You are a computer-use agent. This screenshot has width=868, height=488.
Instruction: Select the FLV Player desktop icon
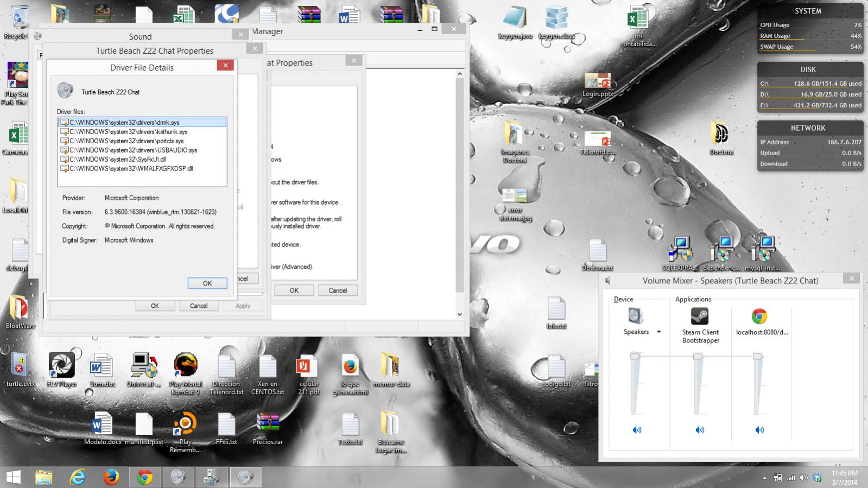(61, 369)
